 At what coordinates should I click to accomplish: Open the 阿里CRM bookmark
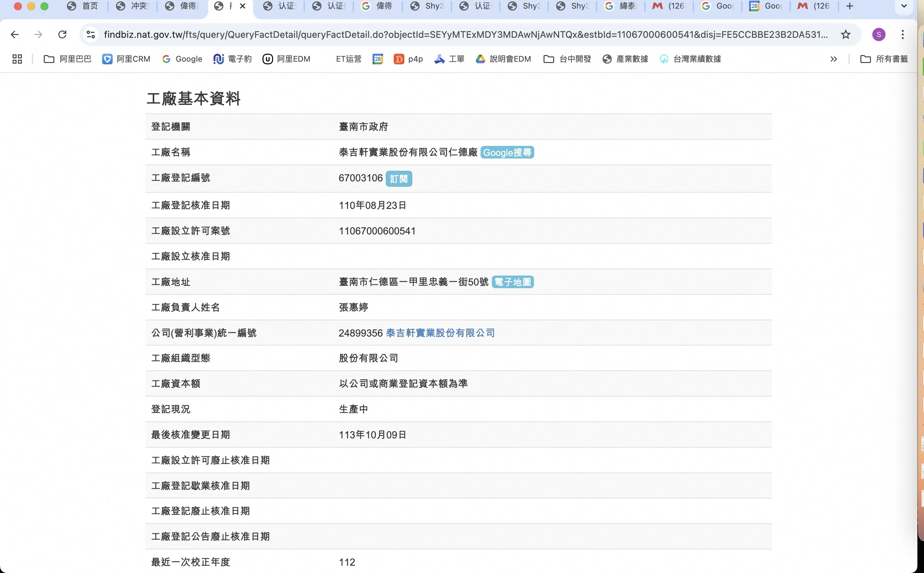[x=126, y=59]
